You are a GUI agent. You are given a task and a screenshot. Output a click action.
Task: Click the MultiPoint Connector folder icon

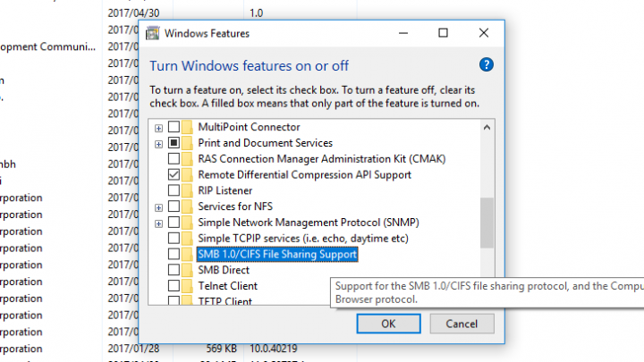(x=187, y=127)
